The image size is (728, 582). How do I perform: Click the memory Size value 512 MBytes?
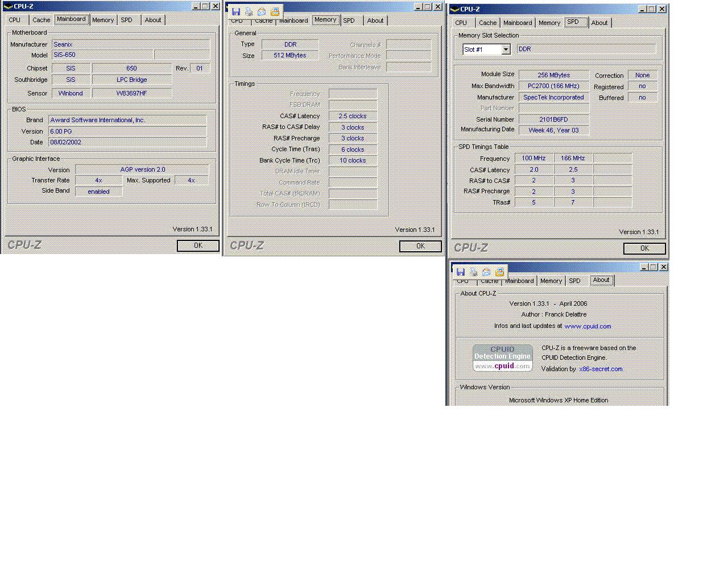click(290, 55)
